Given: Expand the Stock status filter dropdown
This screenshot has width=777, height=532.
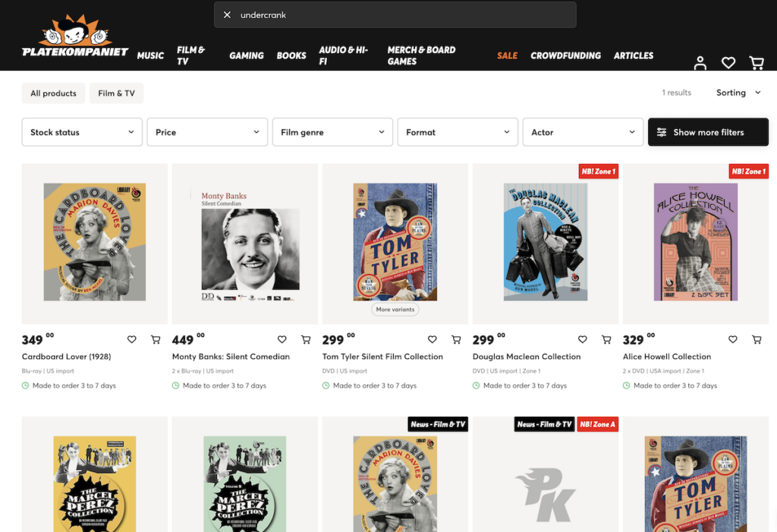Looking at the screenshot, I should coord(82,132).
